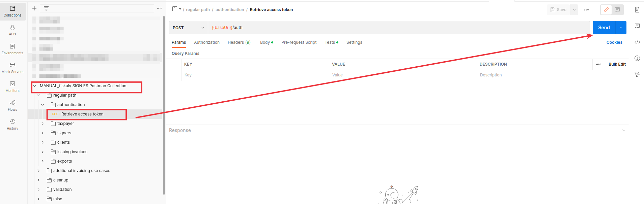644x204 pixels.
Task: Open the request info icon
Action: (x=637, y=58)
